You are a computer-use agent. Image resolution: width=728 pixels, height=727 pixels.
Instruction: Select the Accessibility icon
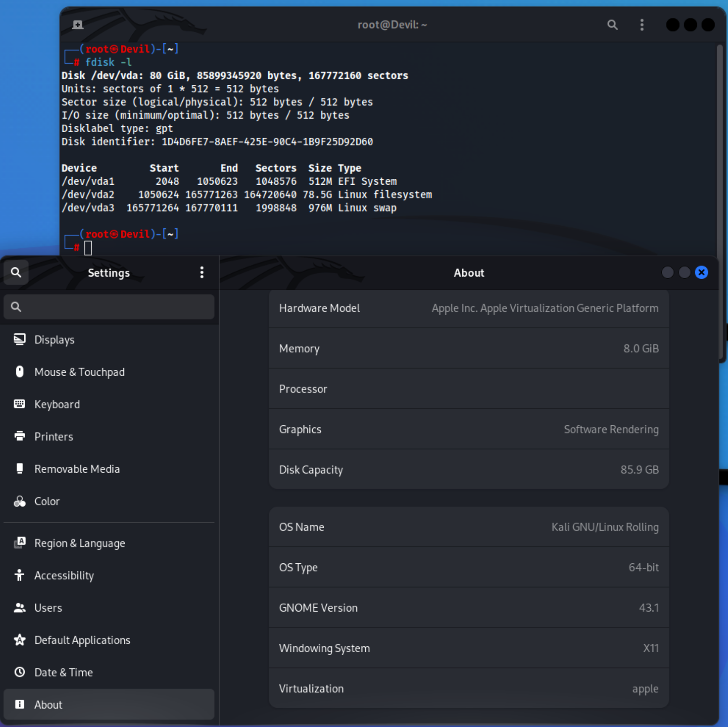[19, 575]
